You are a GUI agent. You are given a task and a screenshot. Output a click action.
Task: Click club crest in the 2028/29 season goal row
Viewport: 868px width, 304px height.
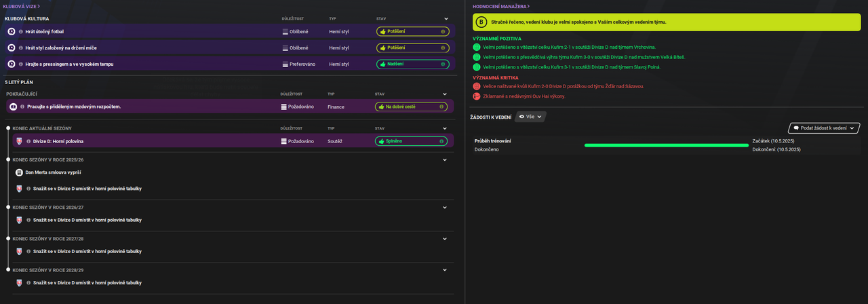(x=19, y=282)
